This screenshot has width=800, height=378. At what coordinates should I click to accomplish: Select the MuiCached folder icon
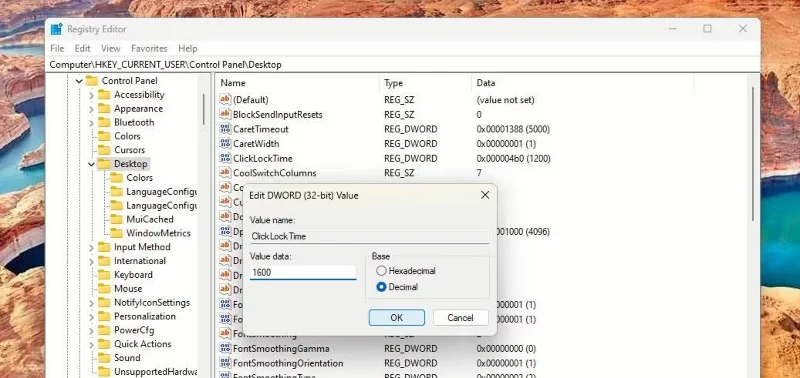(117, 219)
